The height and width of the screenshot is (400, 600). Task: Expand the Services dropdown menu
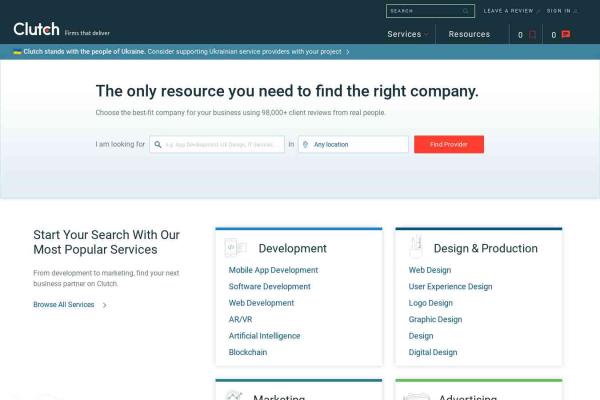point(407,34)
